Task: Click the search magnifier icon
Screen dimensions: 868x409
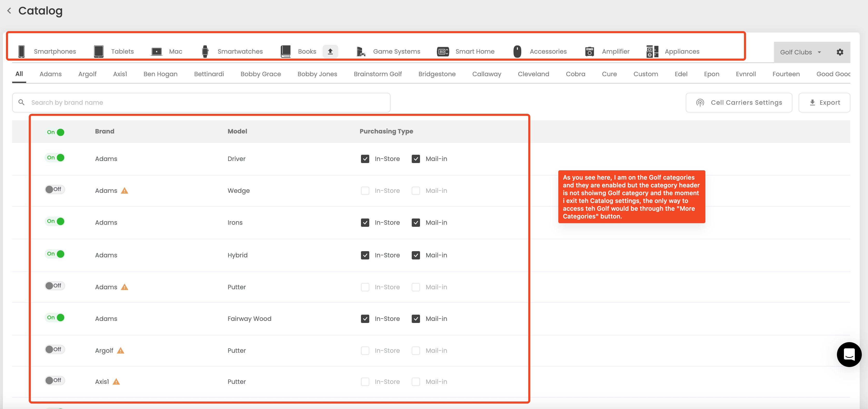Action: point(21,102)
